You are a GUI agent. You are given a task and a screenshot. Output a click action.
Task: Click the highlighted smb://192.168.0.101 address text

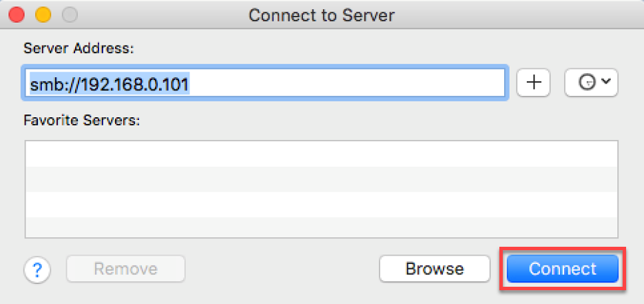point(109,83)
